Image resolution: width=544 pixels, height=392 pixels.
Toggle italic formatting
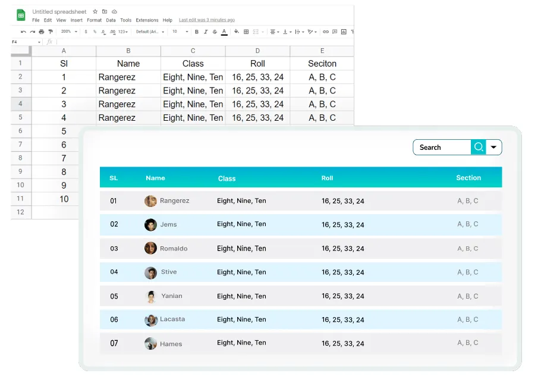[x=206, y=32]
